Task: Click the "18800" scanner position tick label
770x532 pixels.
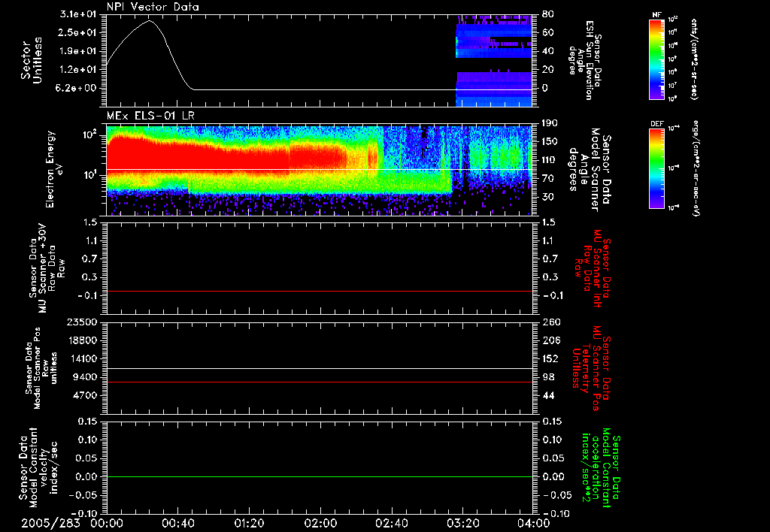Action: click(x=82, y=340)
